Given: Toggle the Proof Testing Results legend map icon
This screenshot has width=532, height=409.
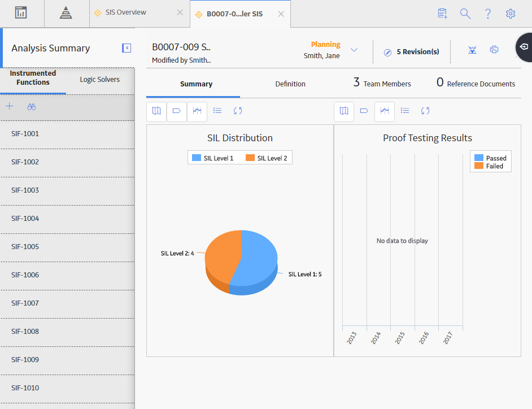Looking at the screenshot, I should coord(344,111).
